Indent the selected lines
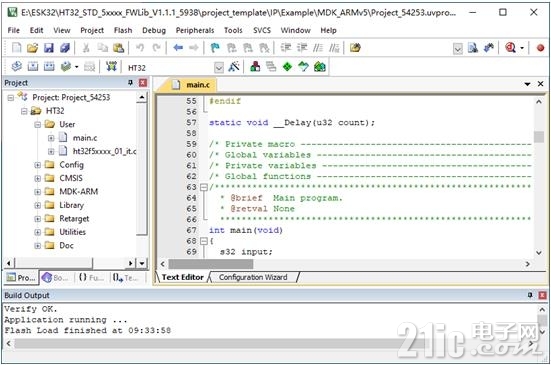Screen dimensions: 551x365 286,47
